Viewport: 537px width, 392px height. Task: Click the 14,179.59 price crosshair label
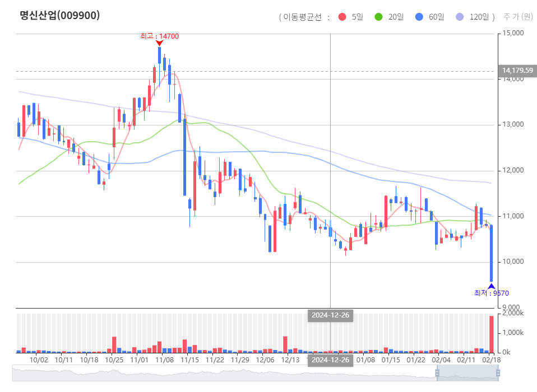tap(517, 71)
